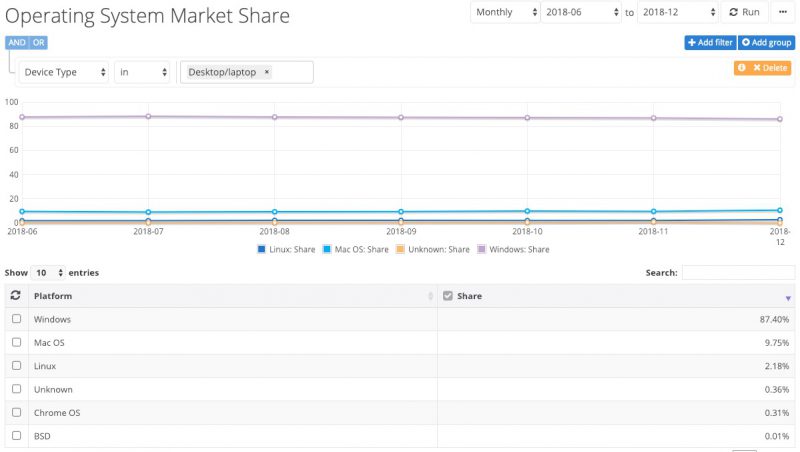
Task: Click the Add group button
Action: (766, 42)
